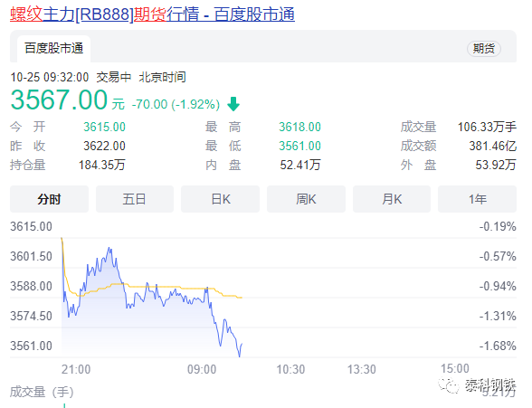The width and height of the screenshot is (532, 408).
Task: Click the timestamp 10-25 09:32:00
Action: click(x=50, y=77)
